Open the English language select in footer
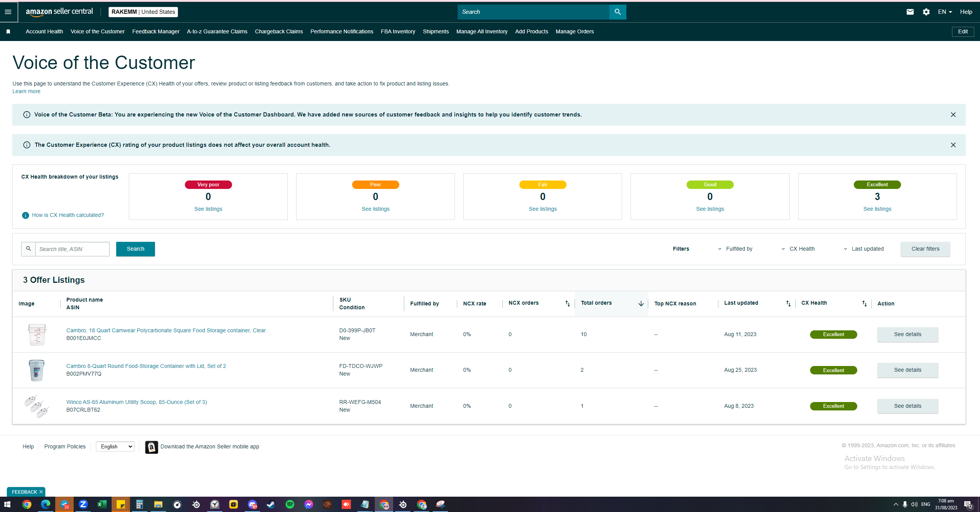Screen dimensions: 980x512 tap(115, 447)
